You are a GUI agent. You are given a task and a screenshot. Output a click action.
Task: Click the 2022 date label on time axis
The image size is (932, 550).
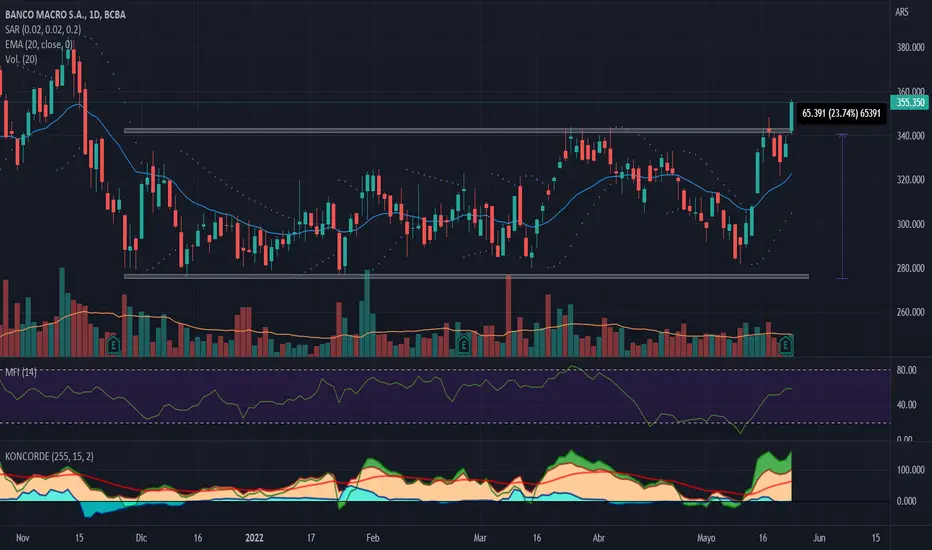point(254,538)
